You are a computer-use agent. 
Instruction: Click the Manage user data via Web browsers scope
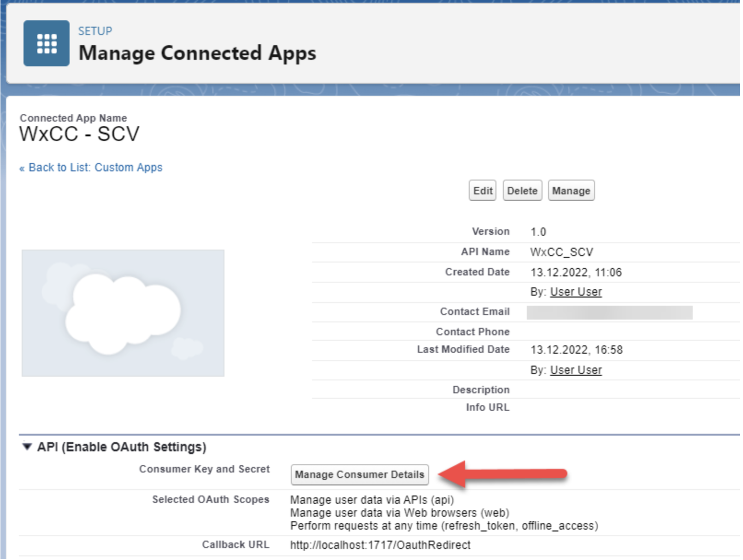tap(400, 513)
